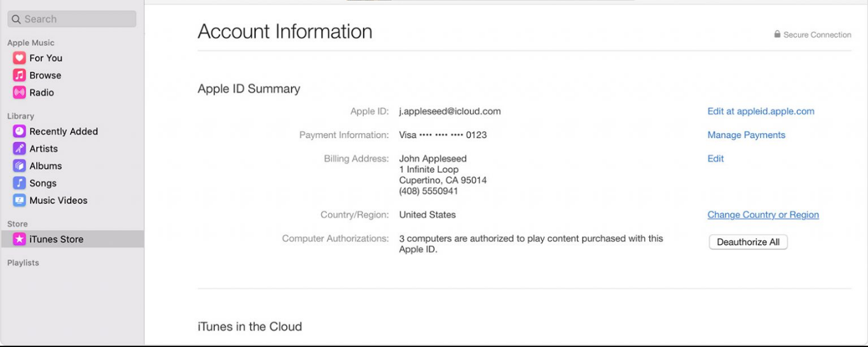Image resolution: width=868 pixels, height=347 pixels.
Task: Click the Account Information heading
Action: tap(285, 32)
